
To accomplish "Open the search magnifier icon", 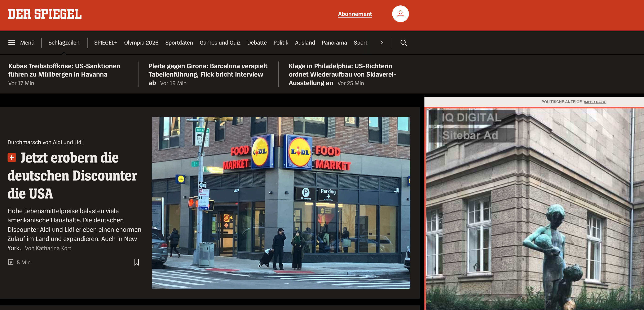I will click(403, 43).
